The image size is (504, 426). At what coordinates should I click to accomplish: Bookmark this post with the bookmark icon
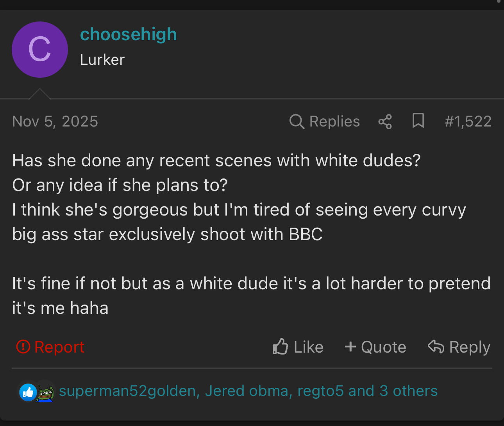418,121
